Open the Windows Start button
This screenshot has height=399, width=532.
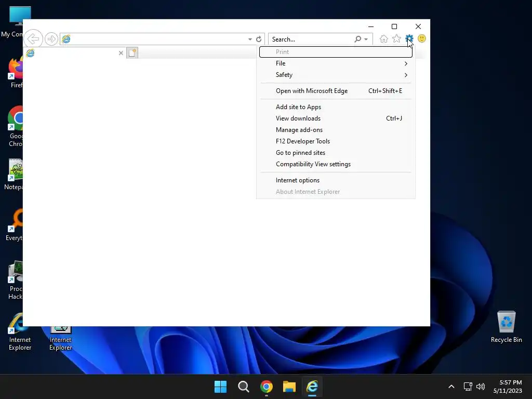(x=220, y=387)
